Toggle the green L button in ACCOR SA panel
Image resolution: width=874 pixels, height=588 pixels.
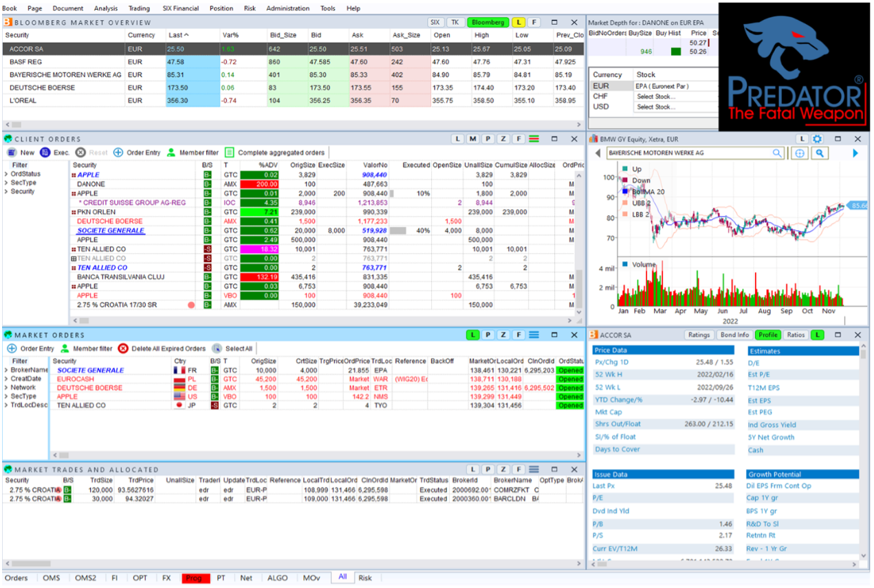[x=816, y=335]
